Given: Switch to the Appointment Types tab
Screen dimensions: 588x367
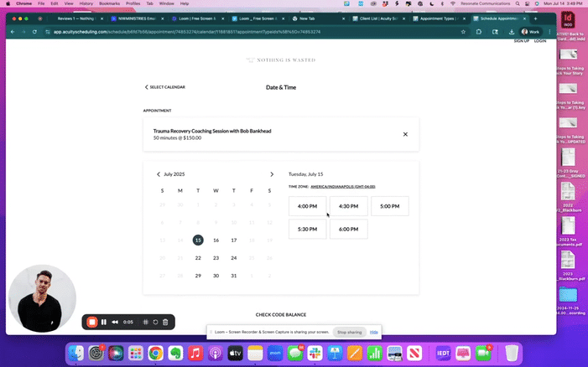Looking at the screenshot, I should tap(439, 18).
